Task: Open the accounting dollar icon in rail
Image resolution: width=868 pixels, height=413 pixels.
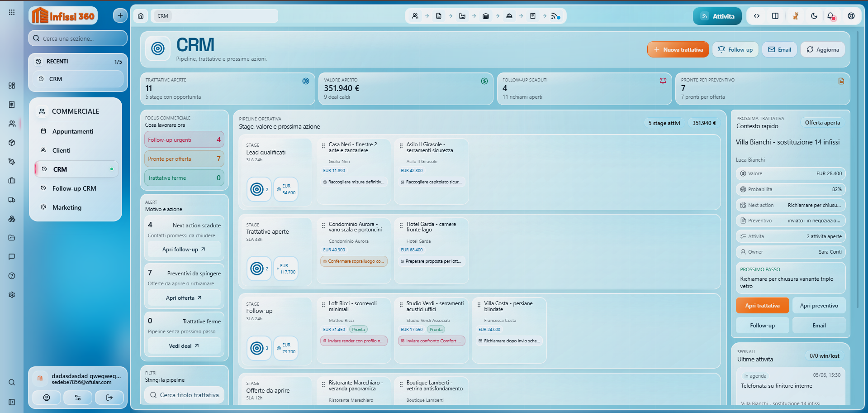Action: (x=12, y=105)
